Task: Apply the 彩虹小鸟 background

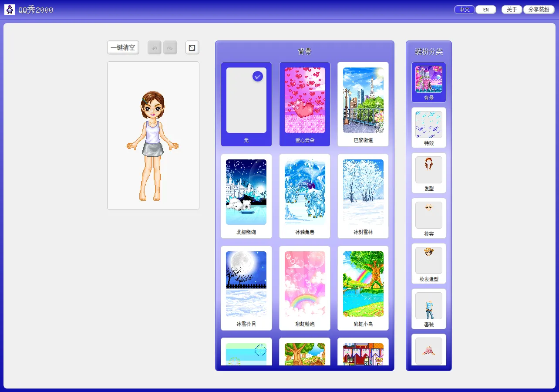Action: [x=363, y=288]
